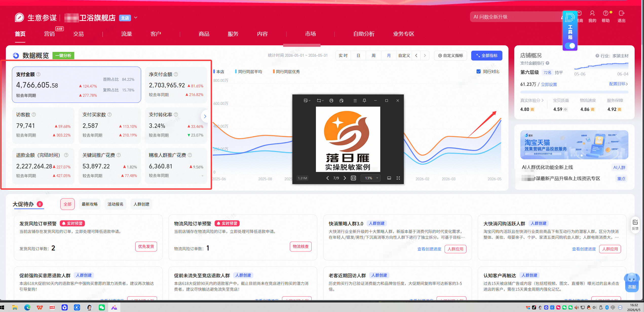Filter 大促待办 by 最新攻略
This screenshot has height=312, width=644.
click(x=89, y=204)
